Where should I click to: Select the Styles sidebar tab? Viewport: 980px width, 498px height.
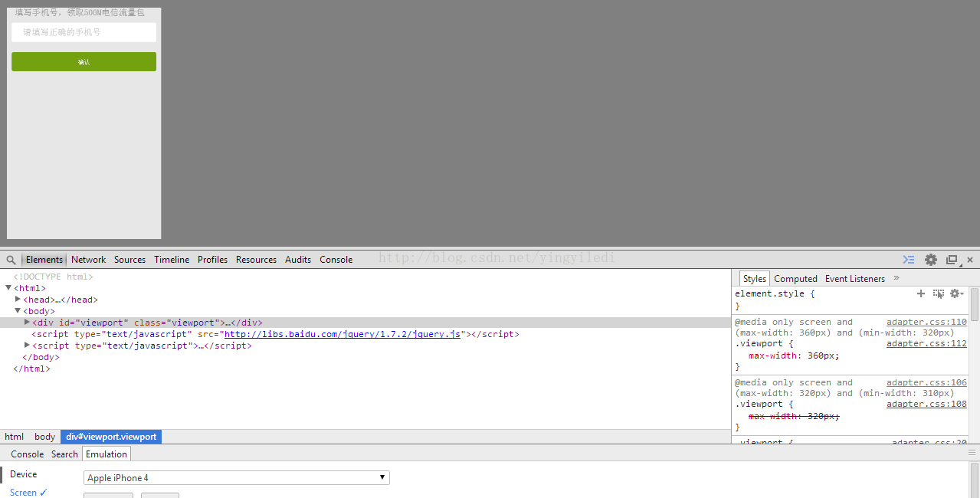tap(754, 279)
